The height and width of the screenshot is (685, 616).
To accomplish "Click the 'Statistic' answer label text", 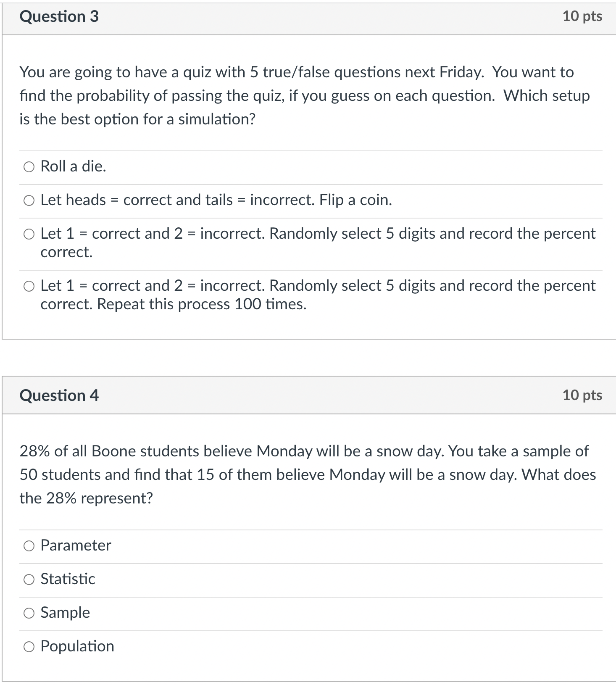I will coord(68,579).
